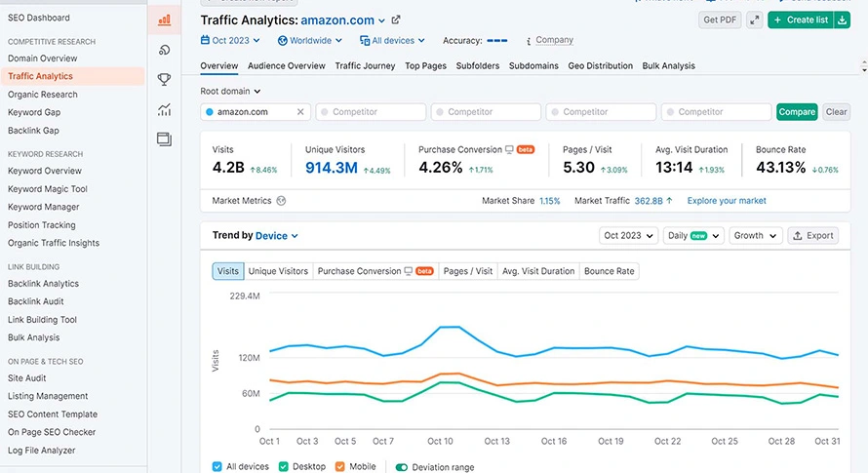This screenshot has width=868, height=473.
Task: Expand the Worldwide region dropdown
Action: pyautogui.click(x=310, y=41)
